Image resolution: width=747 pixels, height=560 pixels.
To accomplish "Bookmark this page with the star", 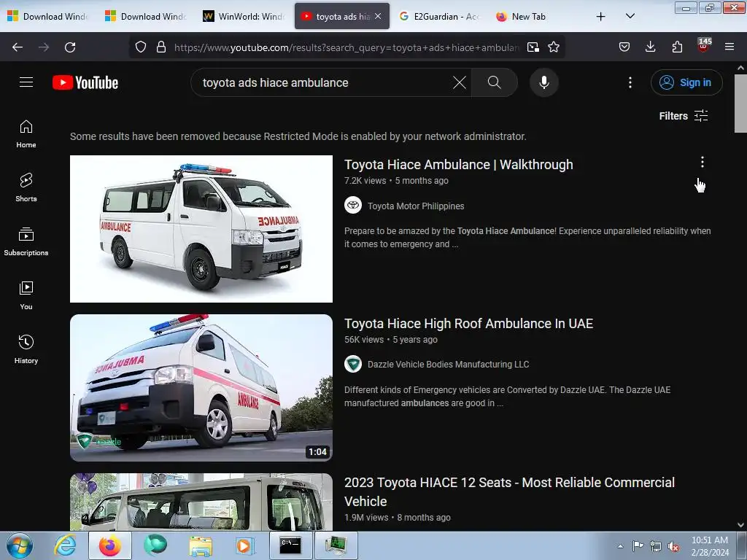I will coord(554,47).
